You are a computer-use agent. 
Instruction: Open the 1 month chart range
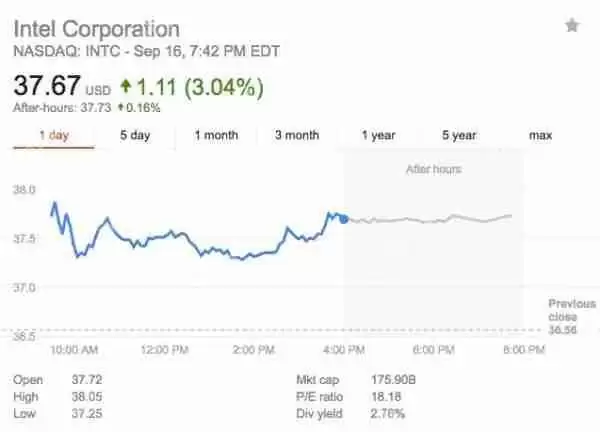click(216, 136)
